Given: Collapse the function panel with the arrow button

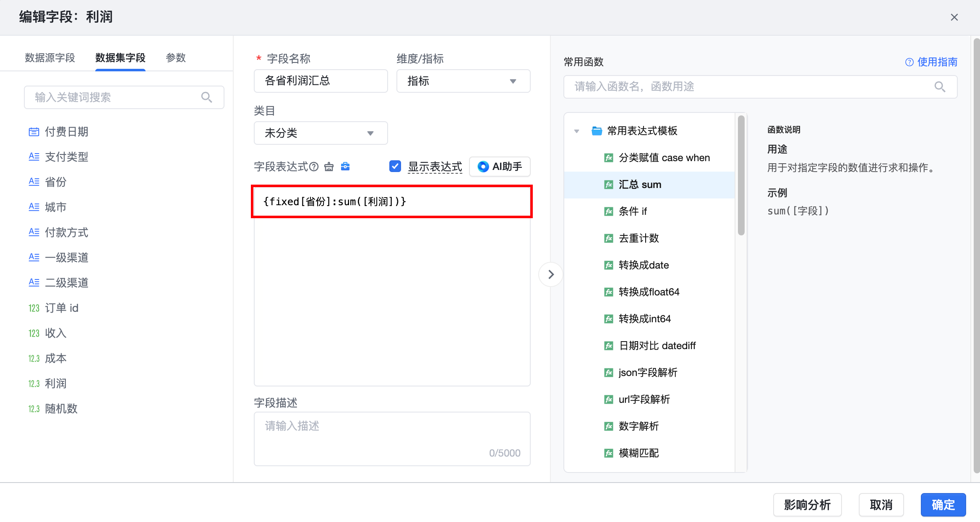Looking at the screenshot, I should (551, 274).
